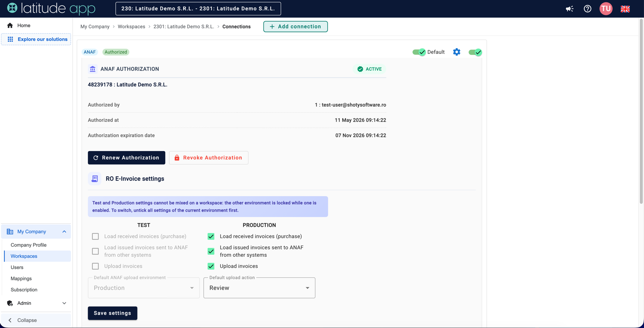This screenshot has width=644, height=328.
Task: Uncheck PRODUCTION Load issued invoices sent to ANAF
Action: click(211, 251)
